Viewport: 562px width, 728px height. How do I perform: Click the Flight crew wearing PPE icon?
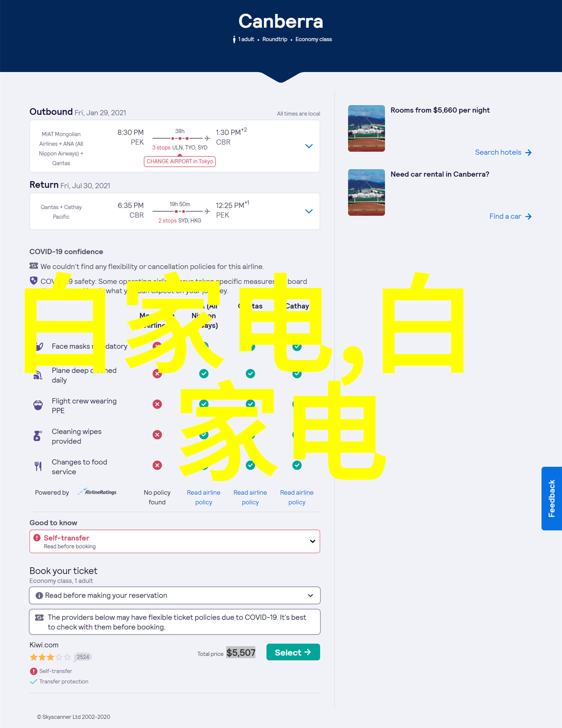38,405
